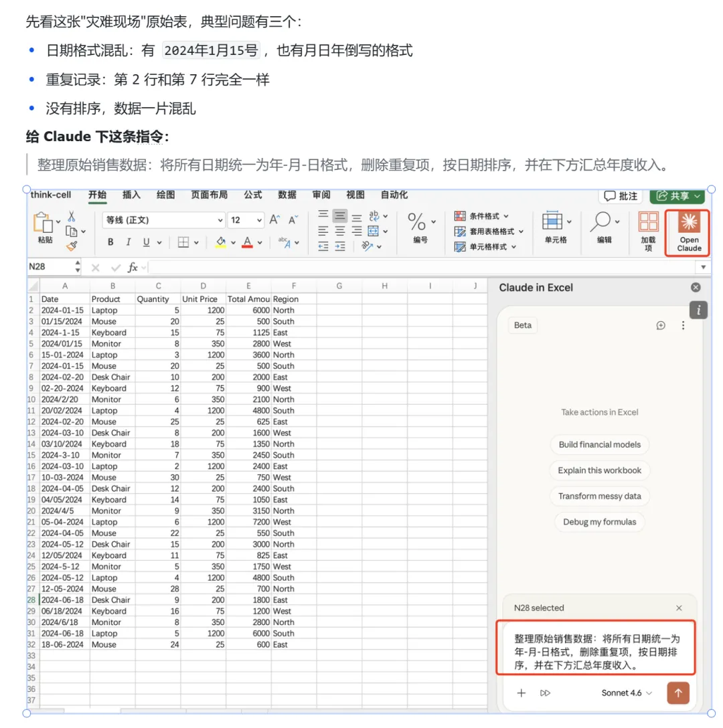This screenshot has width=723, height=728.
Task: Send the prompt with orange arrow button
Action: coord(678,693)
